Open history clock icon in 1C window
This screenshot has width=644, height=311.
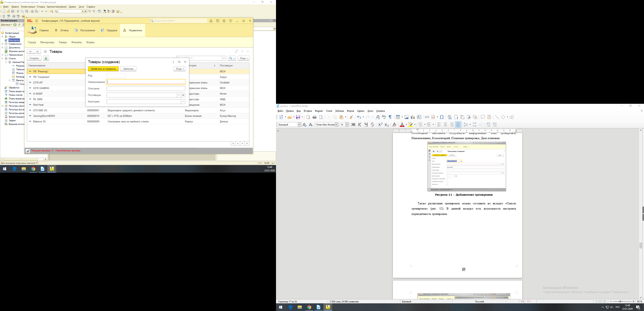click(218, 21)
